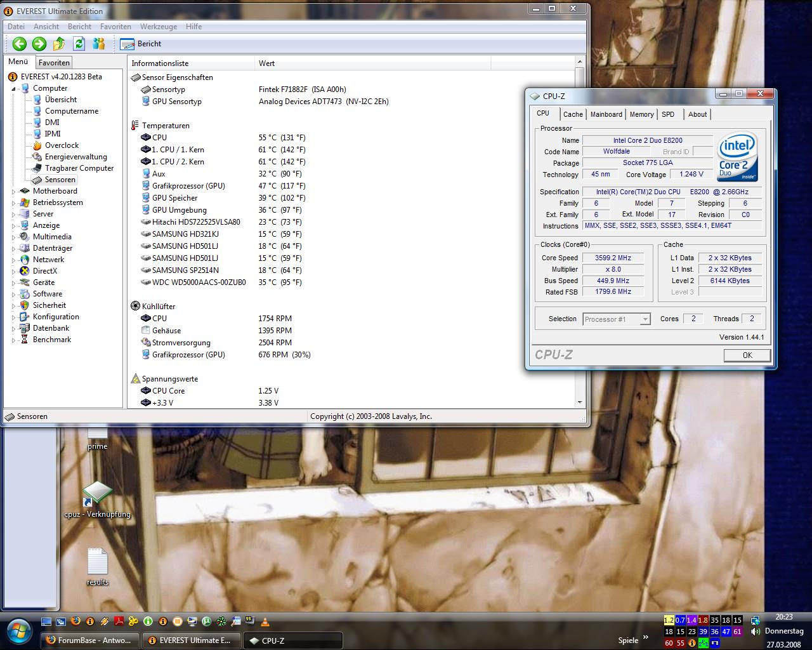The height and width of the screenshot is (650, 812).
Task: Click the Sicherheit shield icon
Action: (25, 305)
